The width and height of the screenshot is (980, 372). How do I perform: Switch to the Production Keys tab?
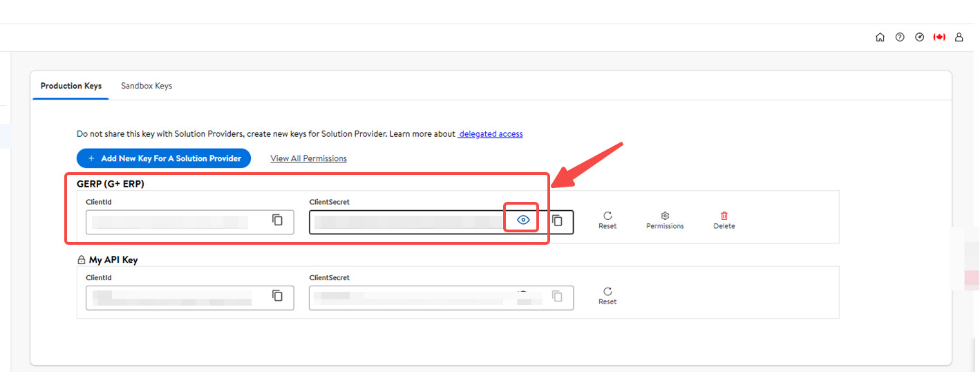coord(71,86)
